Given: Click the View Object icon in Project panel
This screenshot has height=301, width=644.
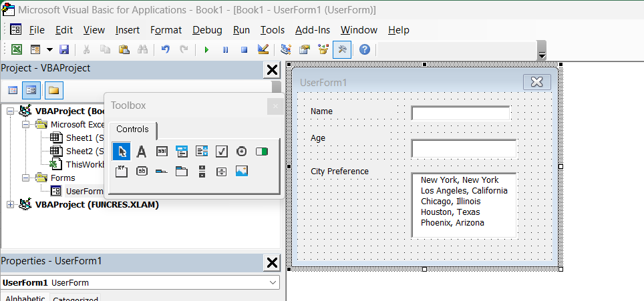Looking at the screenshot, I should [31, 90].
